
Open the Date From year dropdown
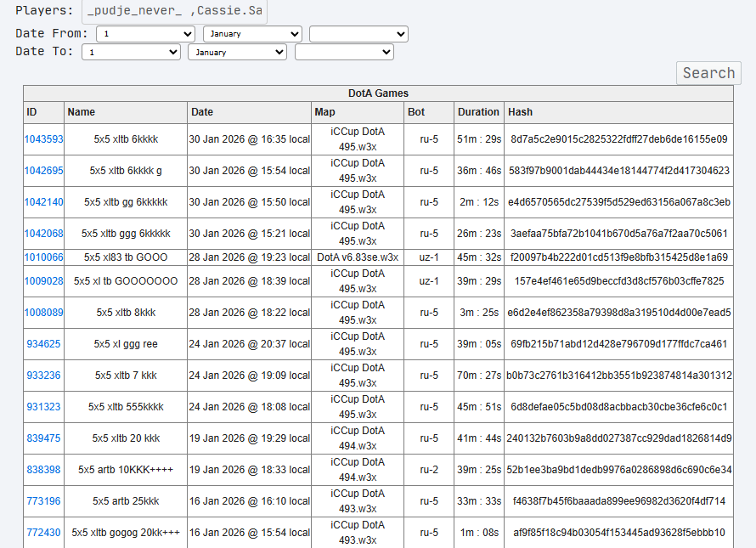pyautogui.click(x=358, y=34)
